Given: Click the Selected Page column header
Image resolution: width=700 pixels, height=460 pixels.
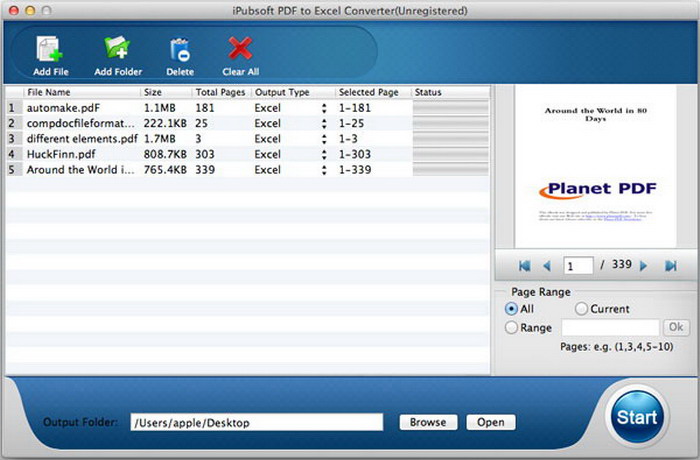Looking at the screenshot, I should pyautogui.click(x=373, y=92).
